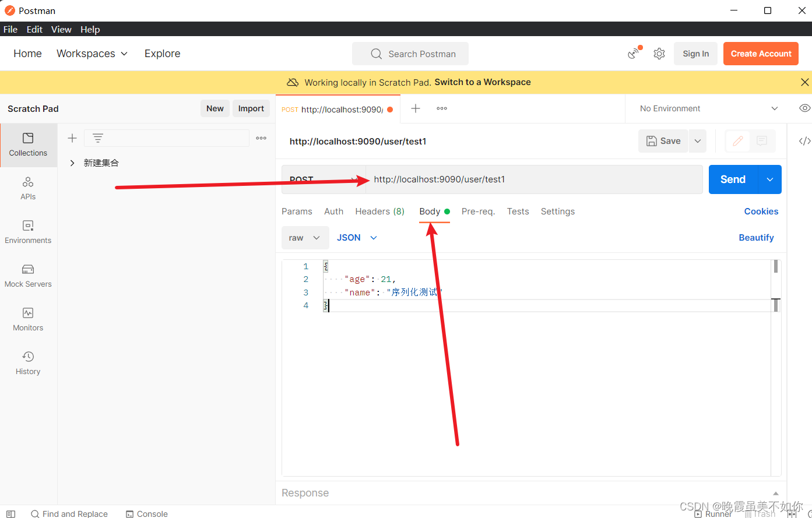
Task: Click the Beautify link
Action: pyautogui.click(x=756, y=238)
